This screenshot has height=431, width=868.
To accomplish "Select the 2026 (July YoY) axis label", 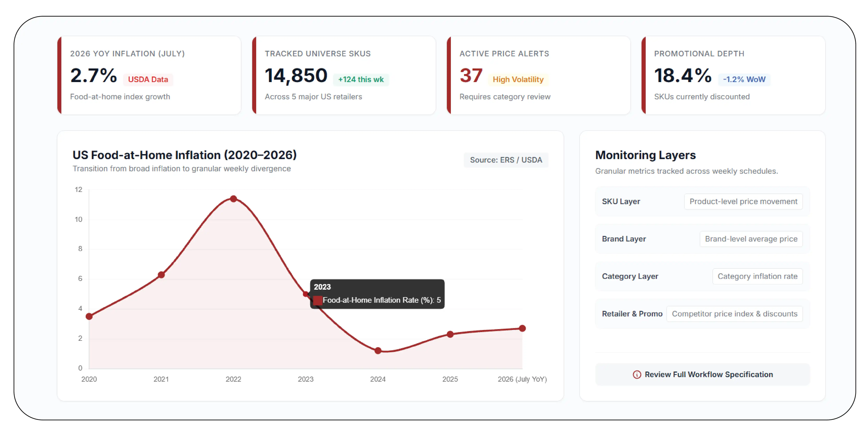I will [x=522, y=379].
